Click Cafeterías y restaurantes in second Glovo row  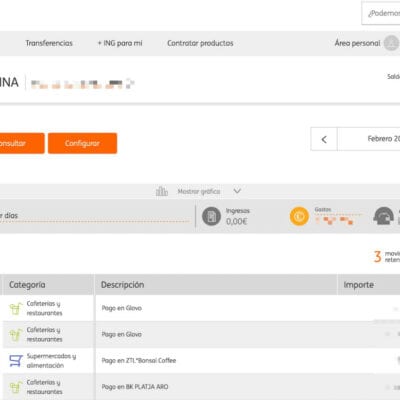(x=44, y=334)
